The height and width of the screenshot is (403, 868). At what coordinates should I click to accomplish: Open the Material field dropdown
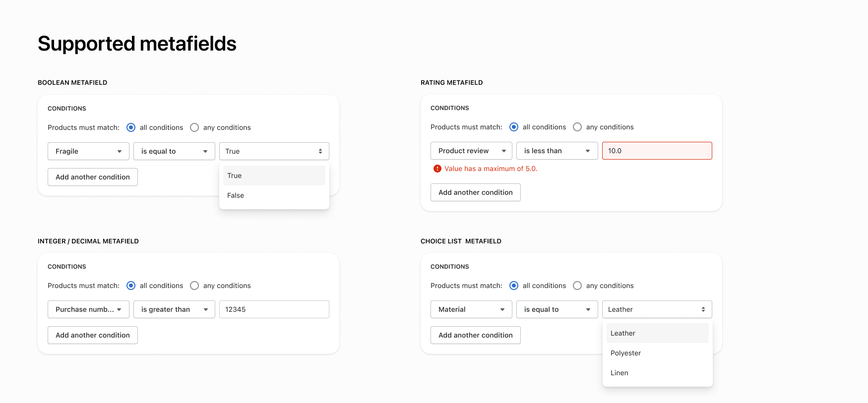[471, 309]
